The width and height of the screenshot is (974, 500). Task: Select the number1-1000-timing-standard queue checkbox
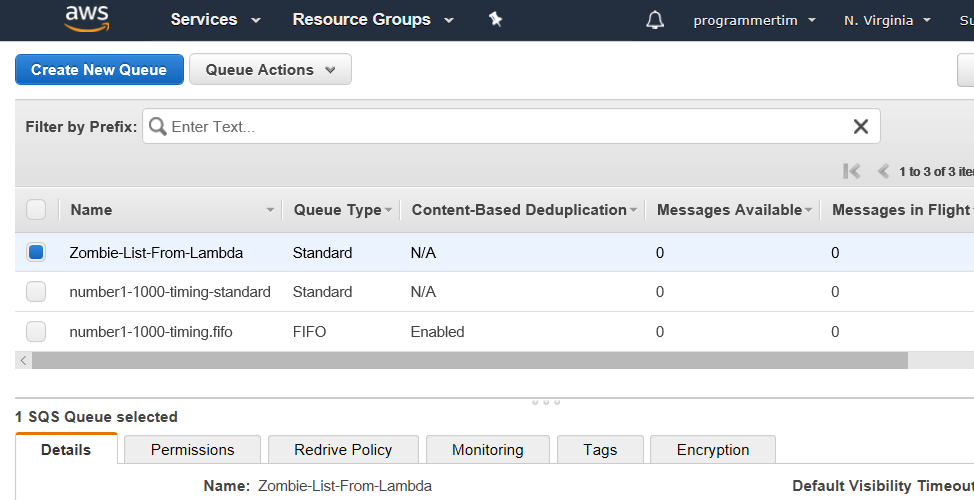click(36, 292)
